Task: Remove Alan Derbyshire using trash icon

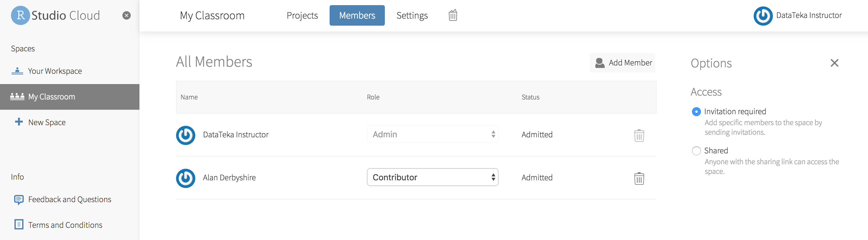Action: (639, 178)
